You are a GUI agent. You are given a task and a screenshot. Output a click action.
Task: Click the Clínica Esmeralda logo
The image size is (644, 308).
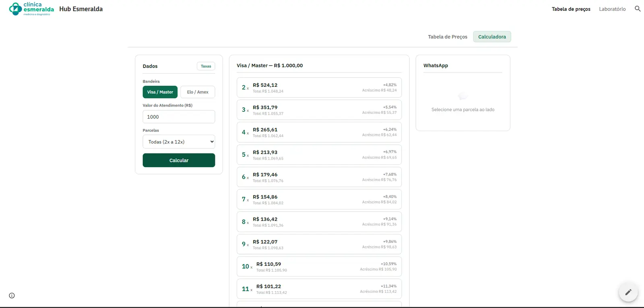tap(31, 9)
